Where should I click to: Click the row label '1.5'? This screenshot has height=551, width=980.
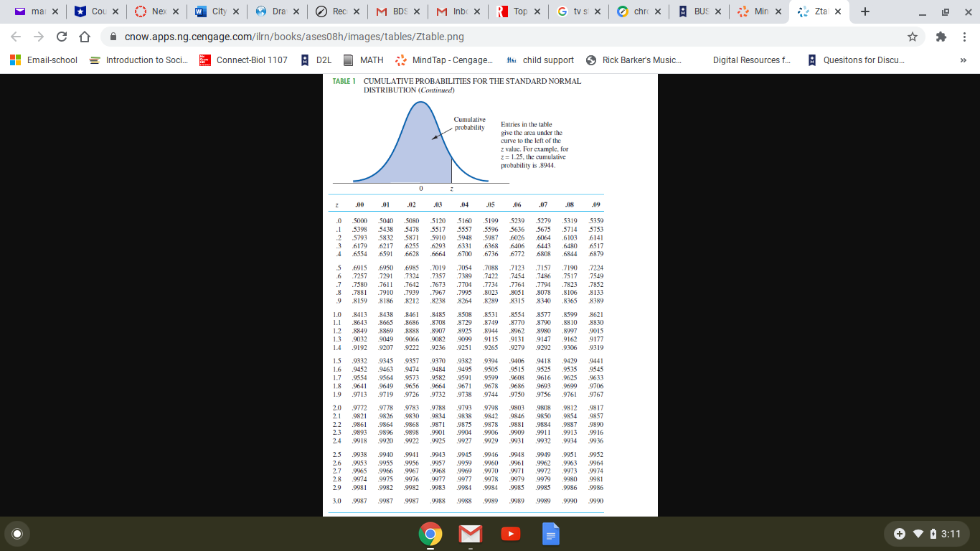click(x=337, y=361)
